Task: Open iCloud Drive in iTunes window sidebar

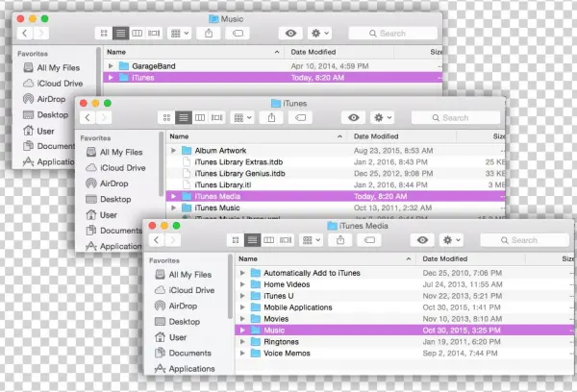Action: tap(115, 168)
